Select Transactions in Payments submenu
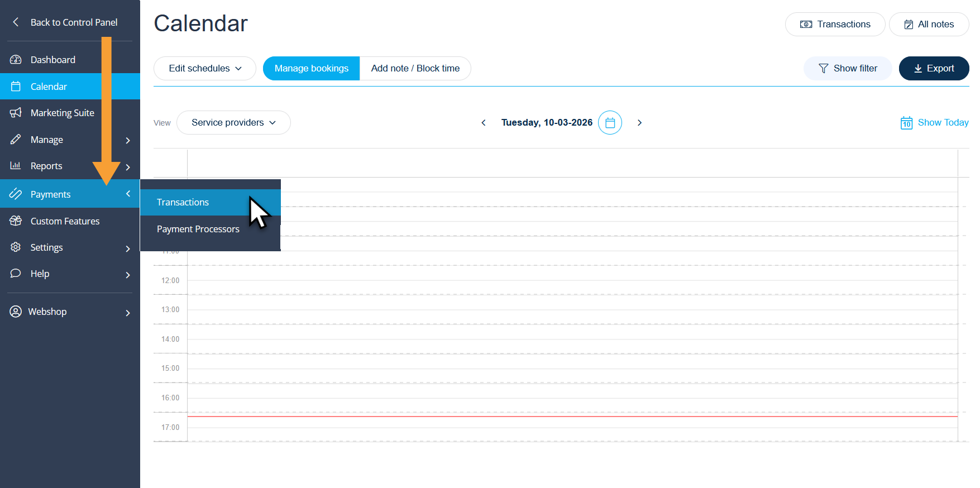 coord(183,202)
